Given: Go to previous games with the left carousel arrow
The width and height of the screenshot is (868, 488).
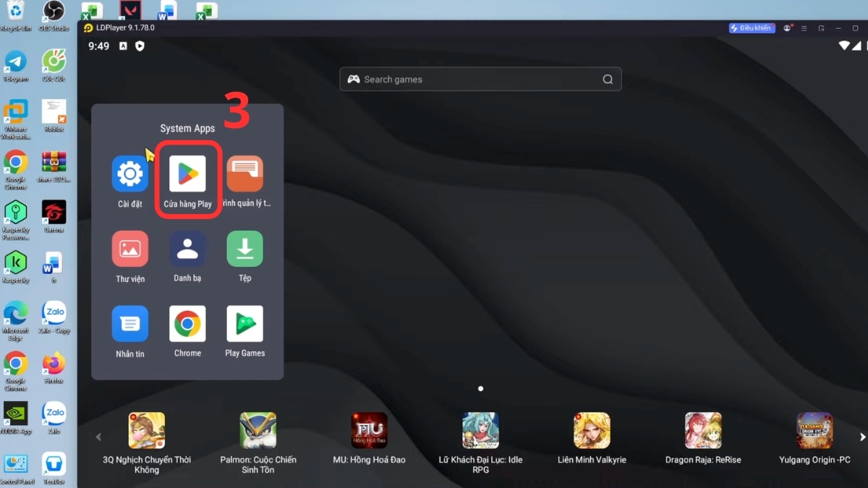Looking at the screenshot, I should (98, 437).
